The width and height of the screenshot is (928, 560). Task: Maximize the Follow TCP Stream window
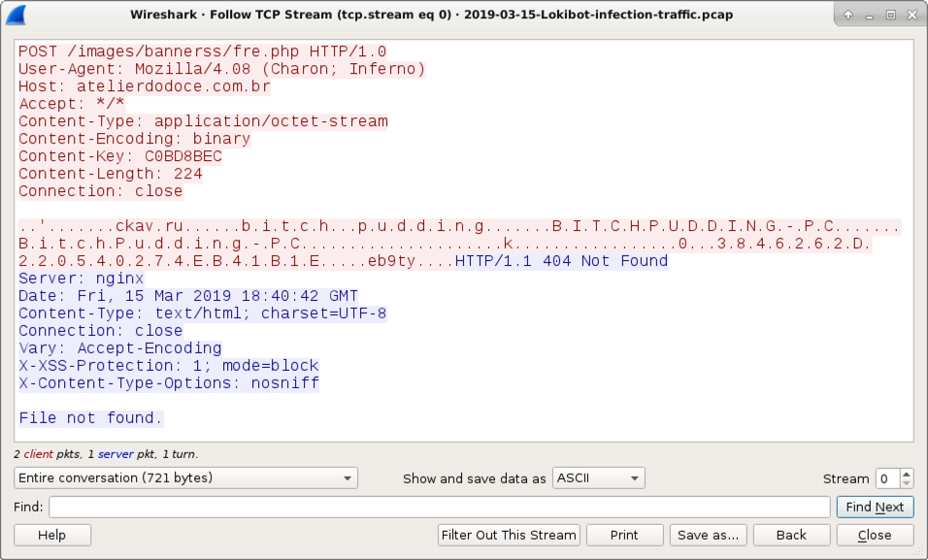891,15
